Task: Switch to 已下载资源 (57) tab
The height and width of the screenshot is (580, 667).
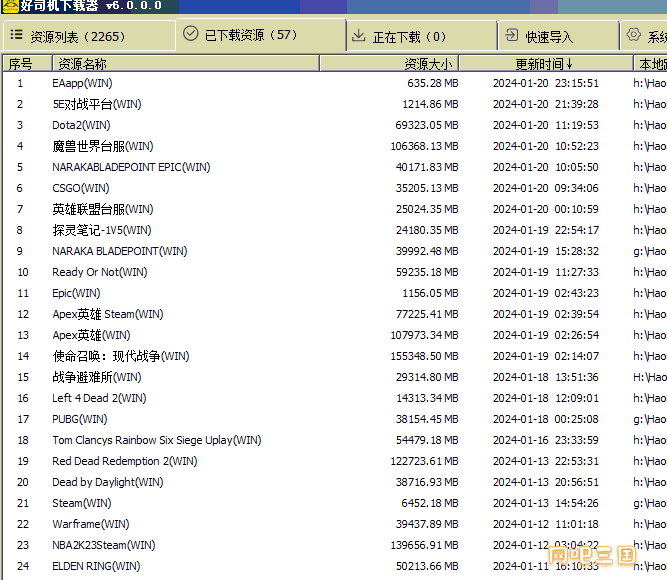Action: tap(261, 35)
